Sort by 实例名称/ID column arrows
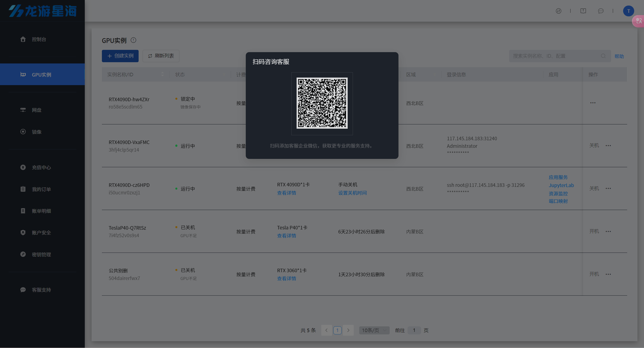644x348 pixels. pos(163,74)
